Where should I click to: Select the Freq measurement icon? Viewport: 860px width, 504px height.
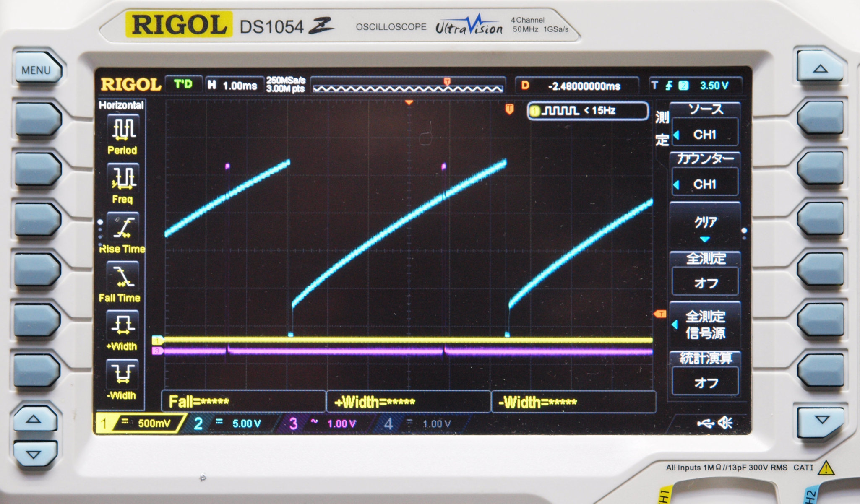(123, 178)
